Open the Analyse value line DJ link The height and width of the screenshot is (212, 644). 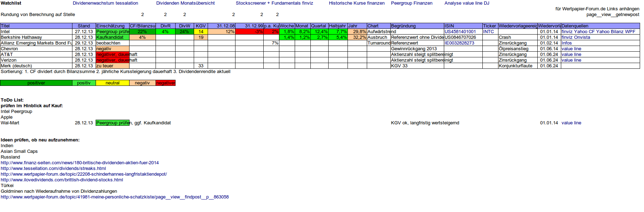[x=467, y=3]
